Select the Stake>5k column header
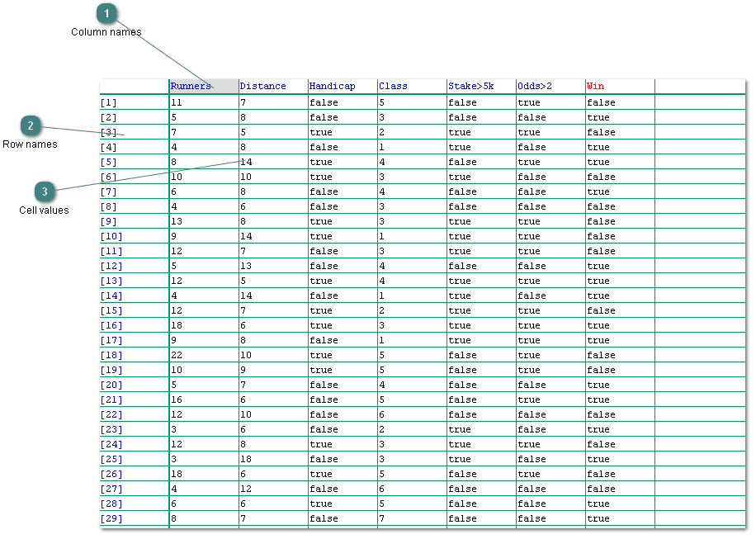 tap(470, 86)
